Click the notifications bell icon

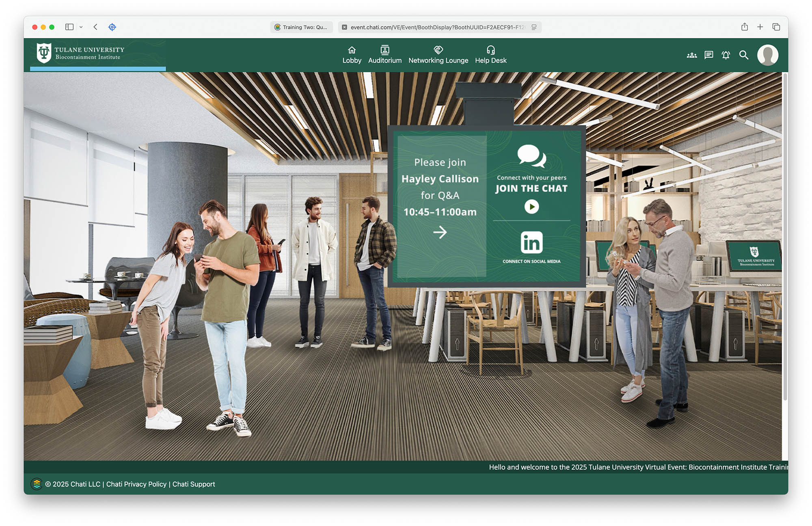[726, 55]
